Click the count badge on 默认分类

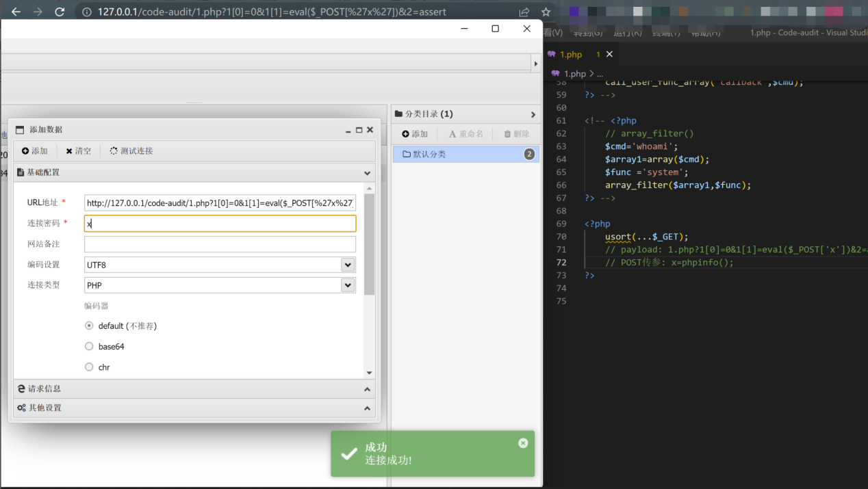point(529,155)
